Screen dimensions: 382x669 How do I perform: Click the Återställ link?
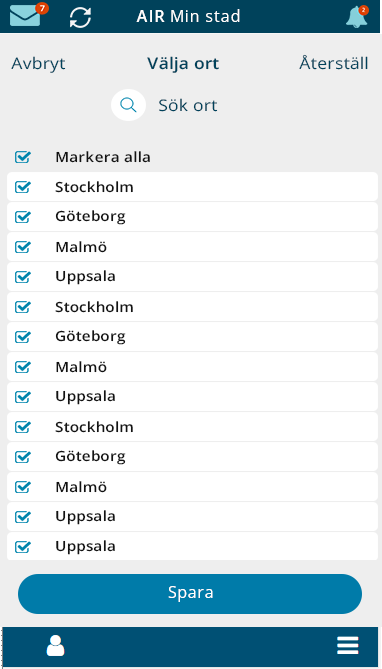point(334,63)
